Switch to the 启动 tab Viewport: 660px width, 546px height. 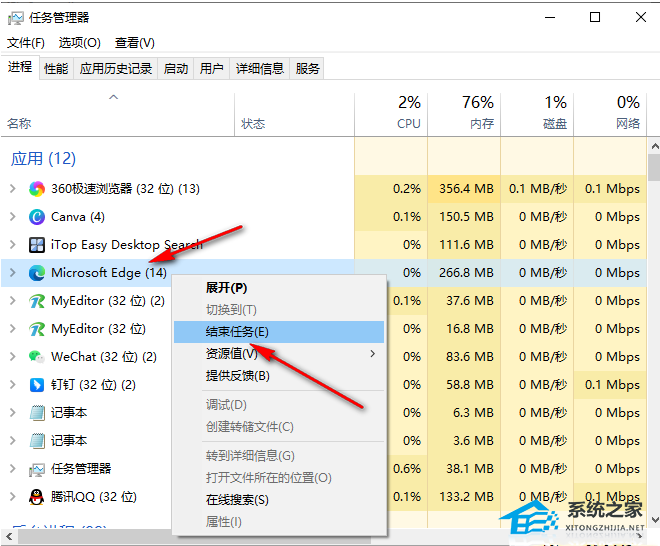pyautogui.click(x=176, y=68)
